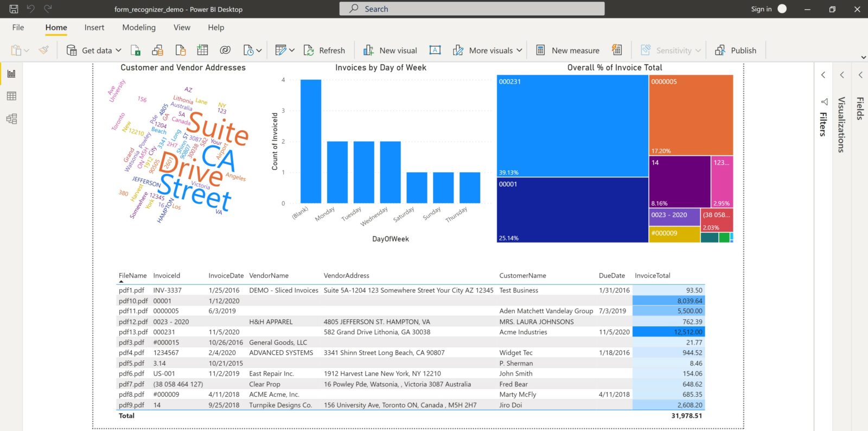Select the blue 000231 treemap tile
This screenshot has height=431, width=868.
pos(572,126)
